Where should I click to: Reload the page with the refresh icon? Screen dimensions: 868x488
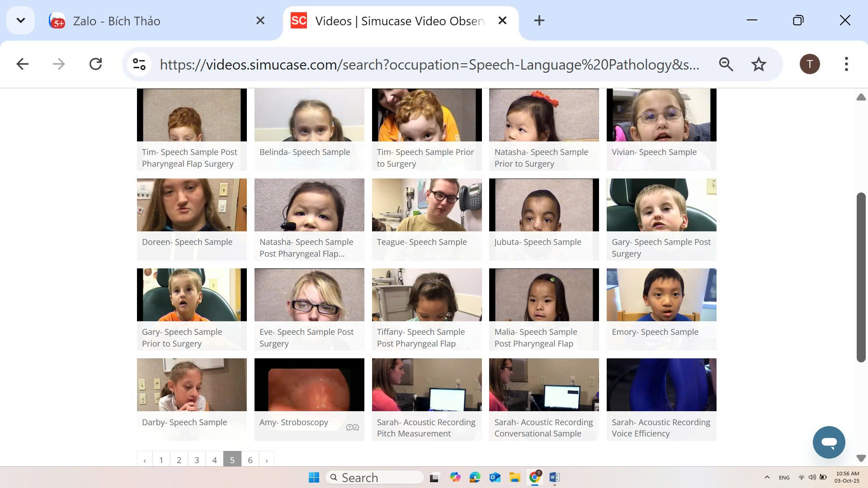pos(95,64)
